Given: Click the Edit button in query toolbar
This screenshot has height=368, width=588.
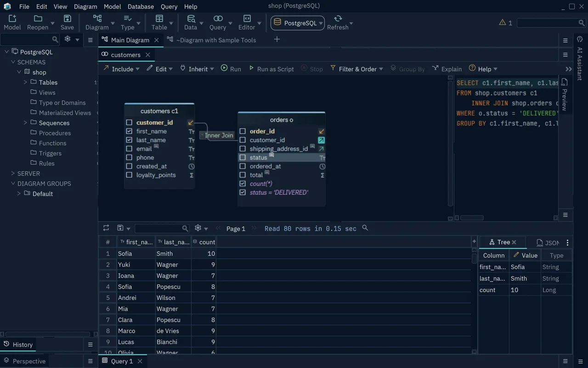Looking at the screenshot, I should pos(160,69).
